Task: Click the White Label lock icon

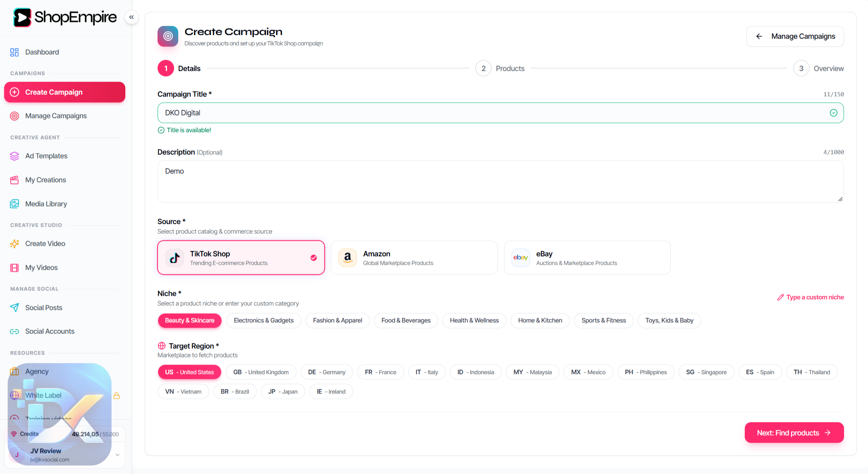Action: pyautogui.click(x=117, y=396)
